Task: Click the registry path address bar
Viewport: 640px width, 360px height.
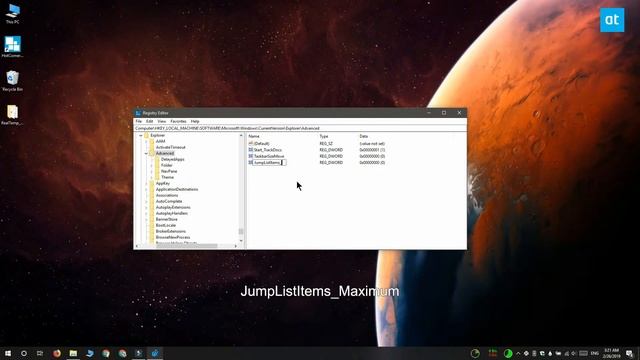Action: click(300, 128)
